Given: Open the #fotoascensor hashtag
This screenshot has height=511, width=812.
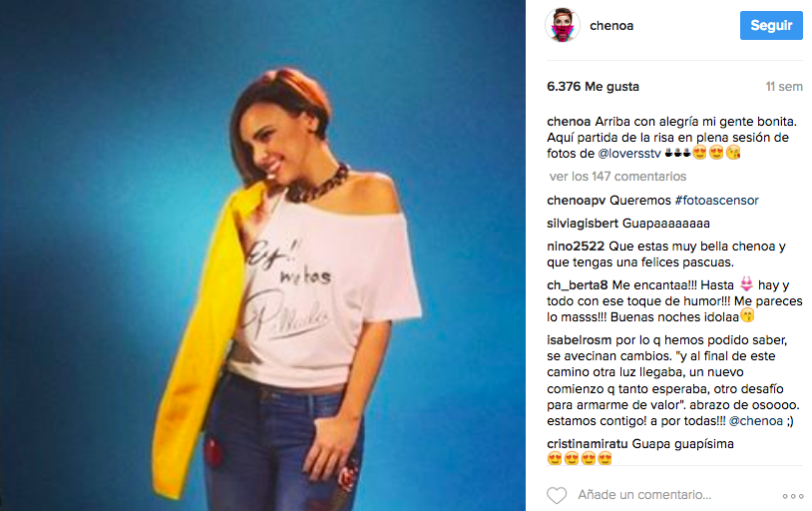Looking at the screenshot, I should [x=716, y=200].
